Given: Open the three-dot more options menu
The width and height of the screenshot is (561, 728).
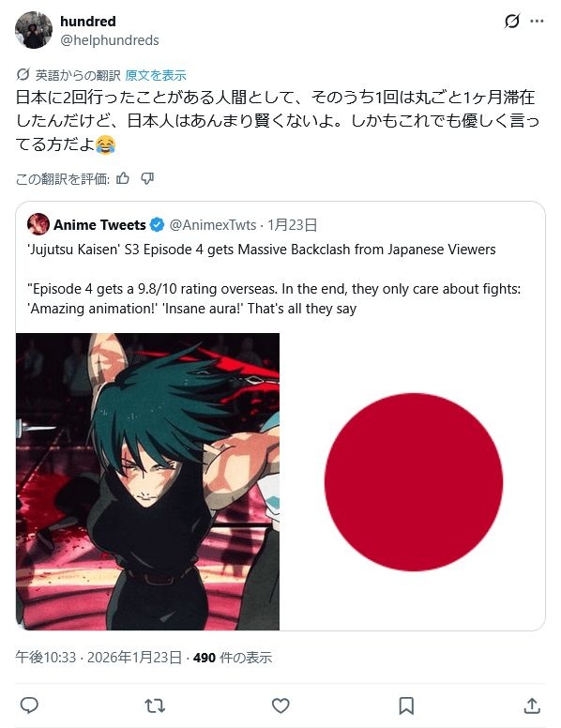Looking at the screenshot, I should pos(537,22).
